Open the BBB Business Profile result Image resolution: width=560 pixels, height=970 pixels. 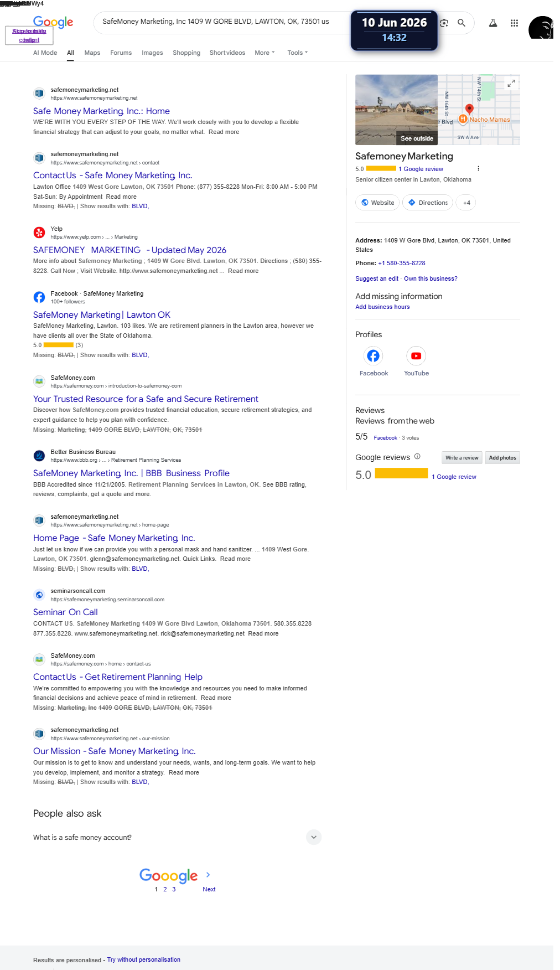click(131, 473)
